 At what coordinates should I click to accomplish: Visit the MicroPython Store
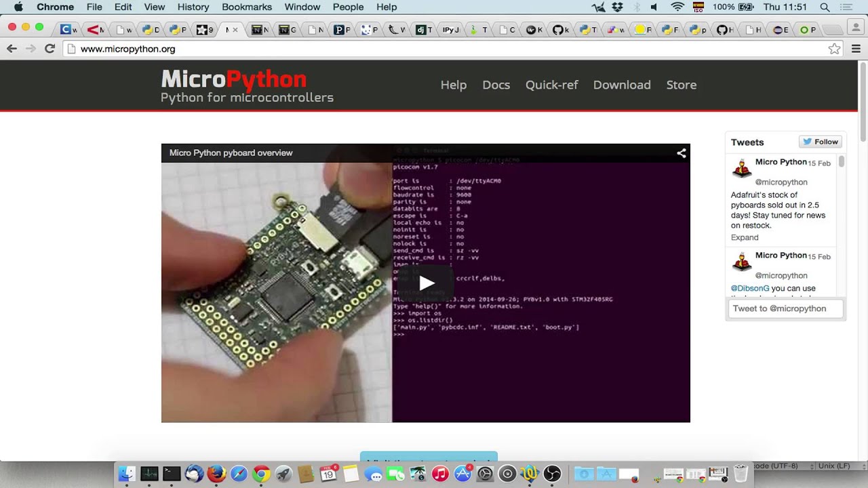click(682, 85)
